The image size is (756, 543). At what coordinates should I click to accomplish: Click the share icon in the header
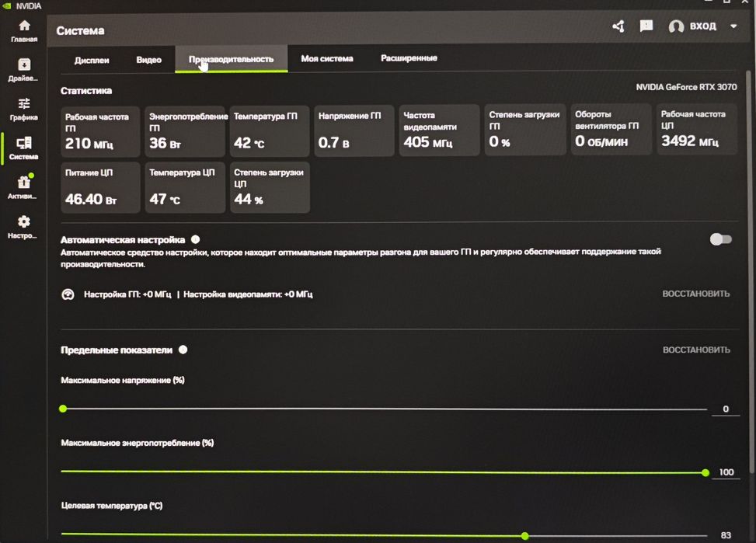pos(618,26)
